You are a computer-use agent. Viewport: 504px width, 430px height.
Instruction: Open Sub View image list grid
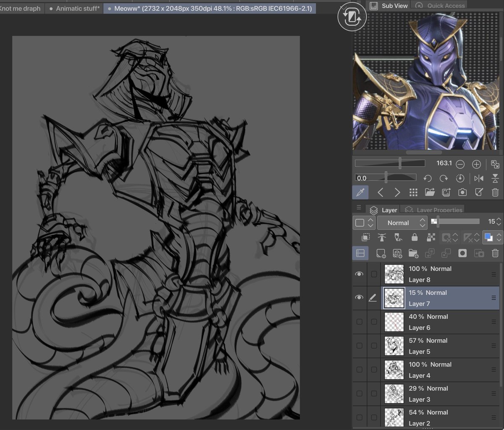[x=413, y=192]
